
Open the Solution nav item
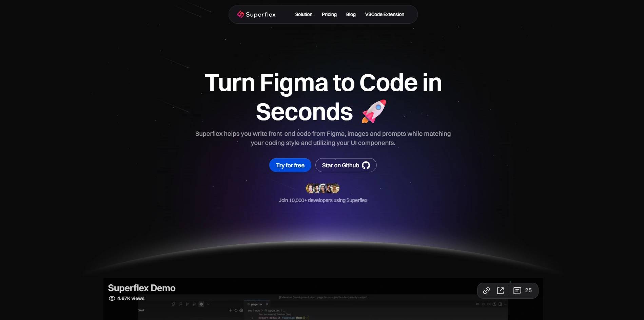click(x=304, y=14)
